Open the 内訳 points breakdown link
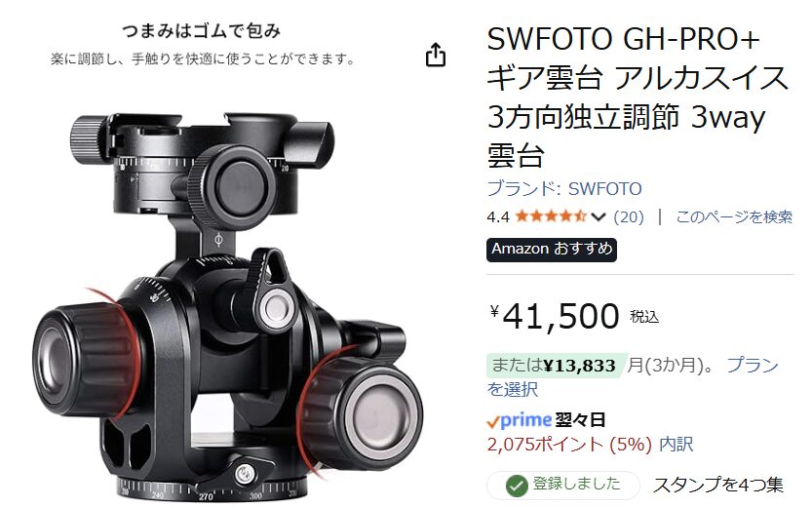This screenshot has height=507, width=812. tap(676, 445)
